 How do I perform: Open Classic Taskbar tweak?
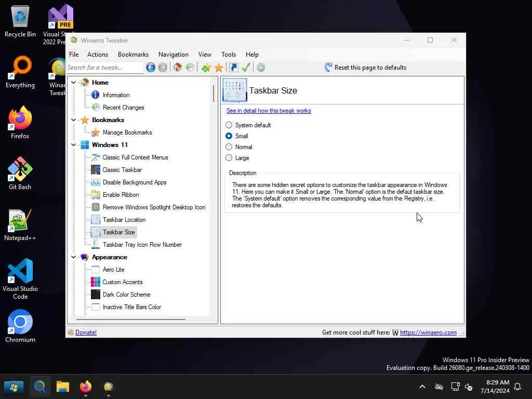coord(122,170)
